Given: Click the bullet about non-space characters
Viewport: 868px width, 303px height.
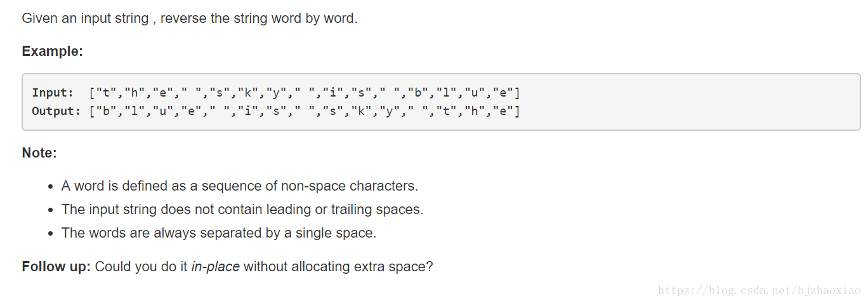Looking at the screenshot, I should (240, 186).
